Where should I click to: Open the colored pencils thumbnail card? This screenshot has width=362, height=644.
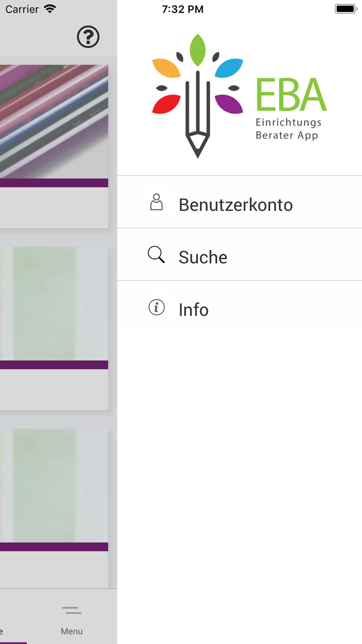pyautogui.click(x=54, y=146)
